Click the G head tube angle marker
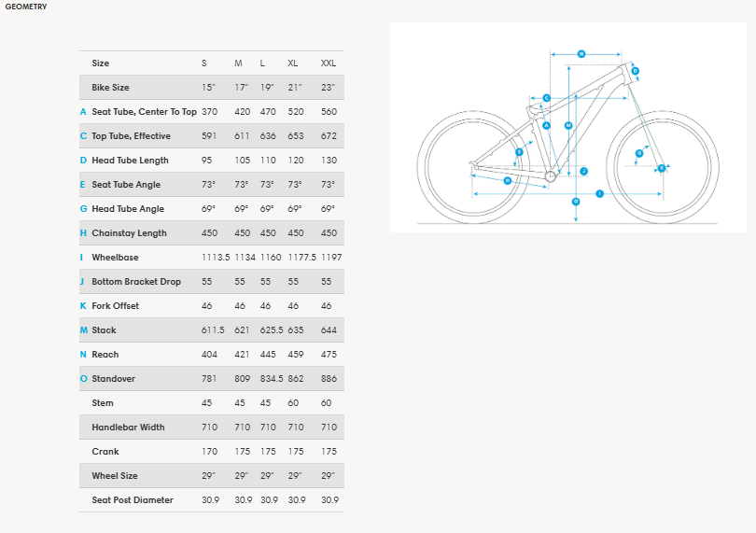Screen dimensions: 756x533 (639, 153)
